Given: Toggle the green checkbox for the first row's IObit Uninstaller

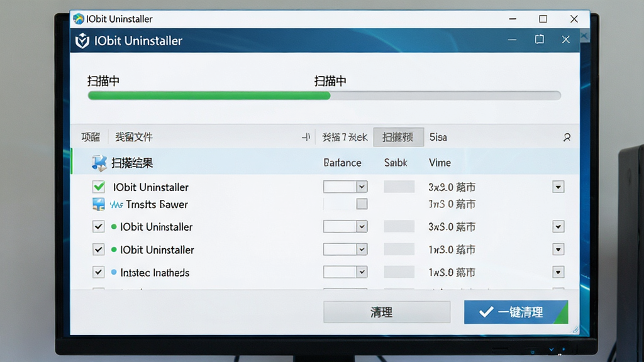Looking at the screenshot, I should click(99, 187).
